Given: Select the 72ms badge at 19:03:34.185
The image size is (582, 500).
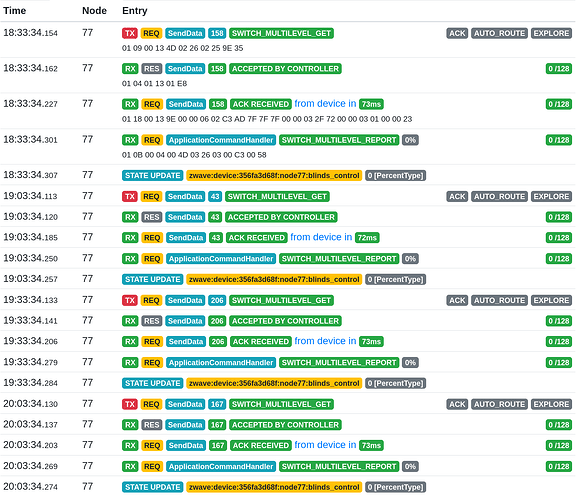Looking at the screenshot, I should (x=367, y=238).
